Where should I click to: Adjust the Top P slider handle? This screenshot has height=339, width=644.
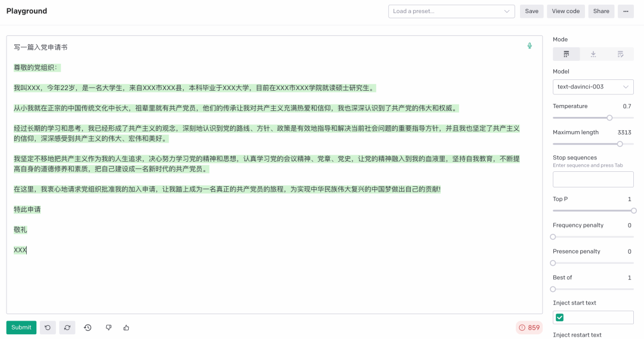(x=634, y=211)
